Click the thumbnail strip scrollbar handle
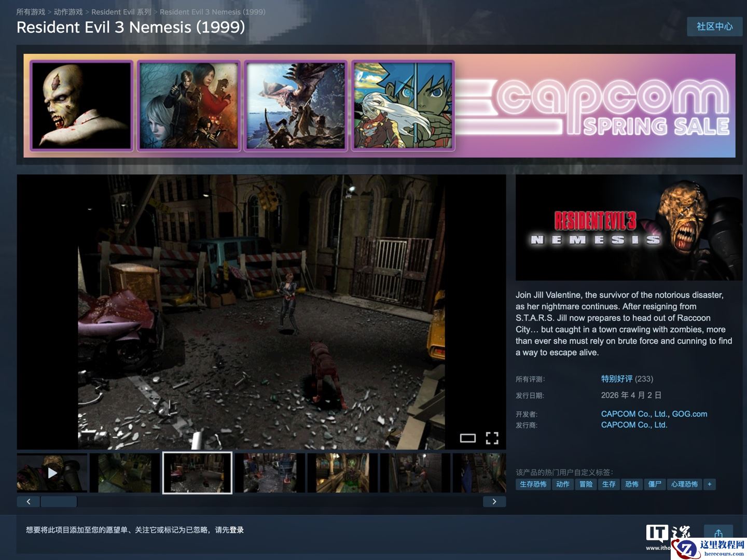This screenshot has height=560, width=747. [x=59, y=501]
